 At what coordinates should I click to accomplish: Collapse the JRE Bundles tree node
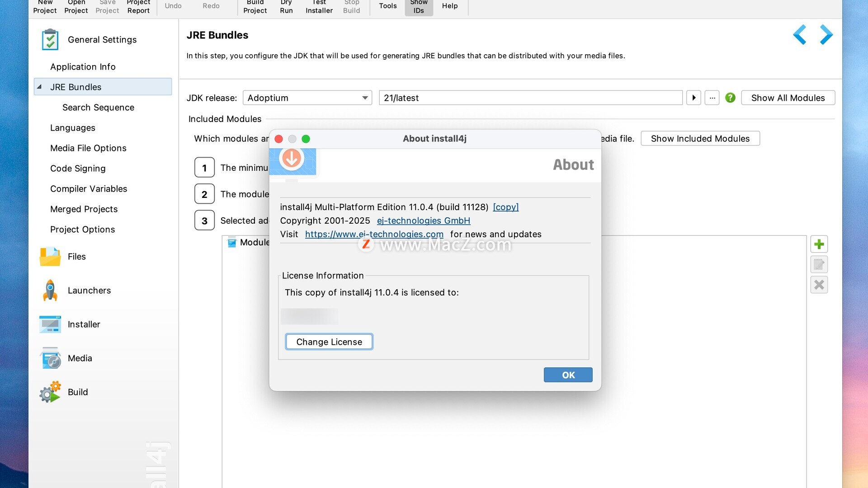point(39,87)
